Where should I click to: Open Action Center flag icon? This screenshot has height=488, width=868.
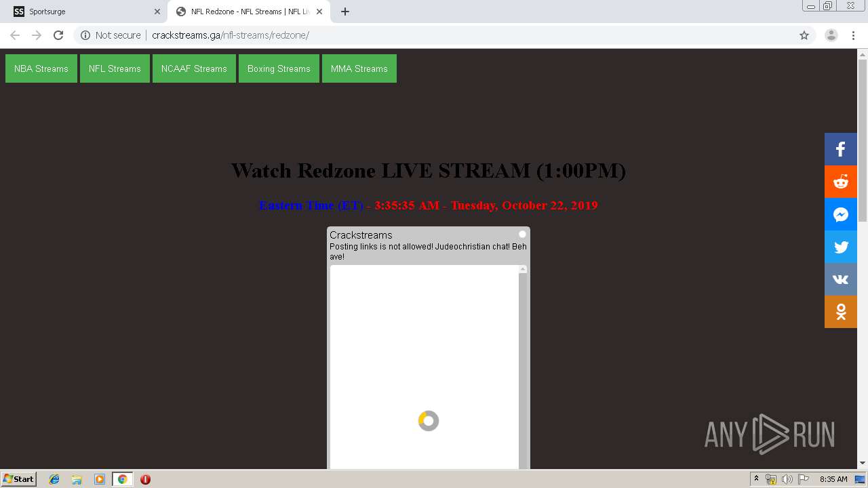(x=804, y=479)
